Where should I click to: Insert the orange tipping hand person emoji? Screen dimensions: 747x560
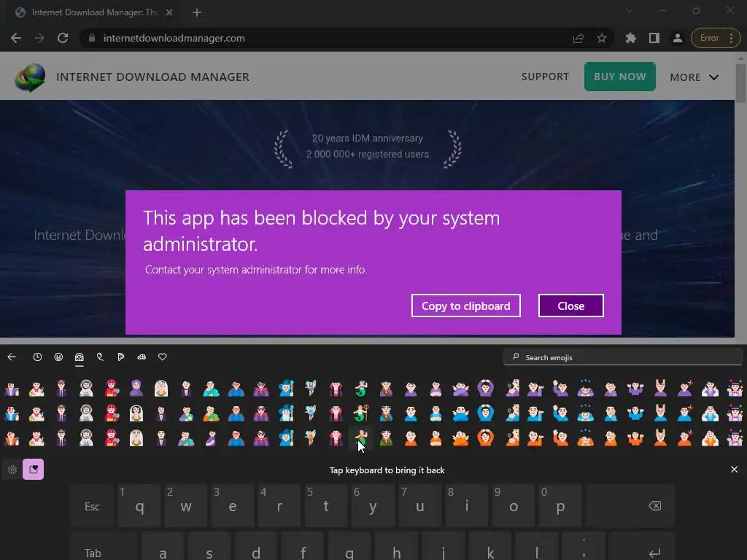tap(535, 437)
